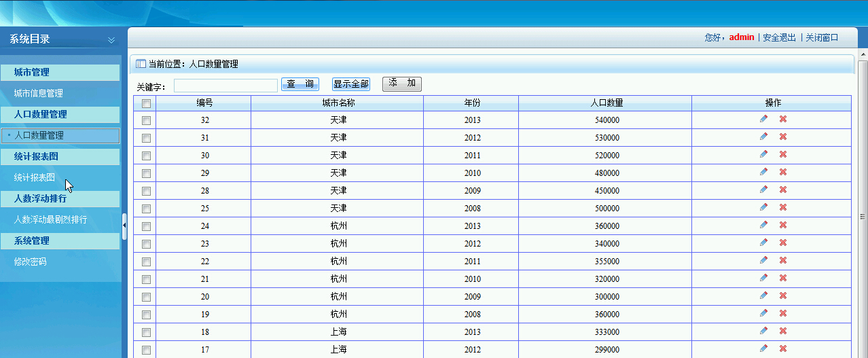Click the 城市名称 column header
The image size is (868, 358).
coord(338,103)
